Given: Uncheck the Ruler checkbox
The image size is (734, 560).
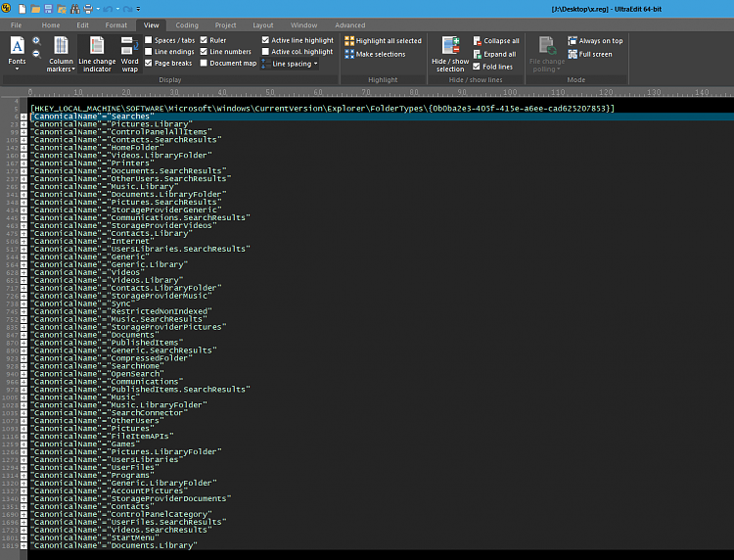Looking at the screenshot, I should click(204, 40).
